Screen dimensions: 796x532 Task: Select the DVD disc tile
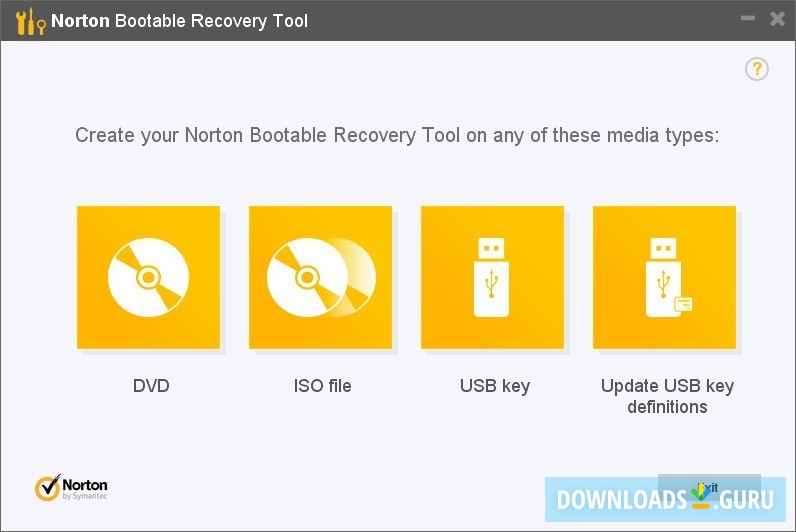[x=148, y=277]
